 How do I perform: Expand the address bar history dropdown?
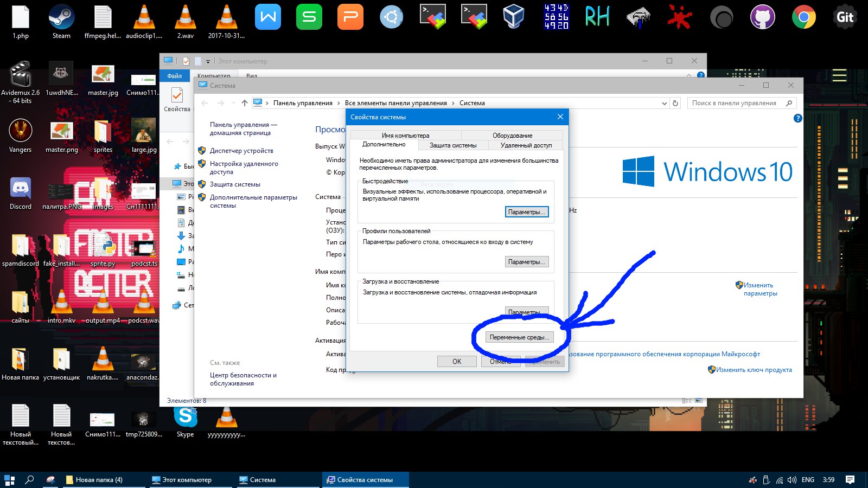click(665, 103)
